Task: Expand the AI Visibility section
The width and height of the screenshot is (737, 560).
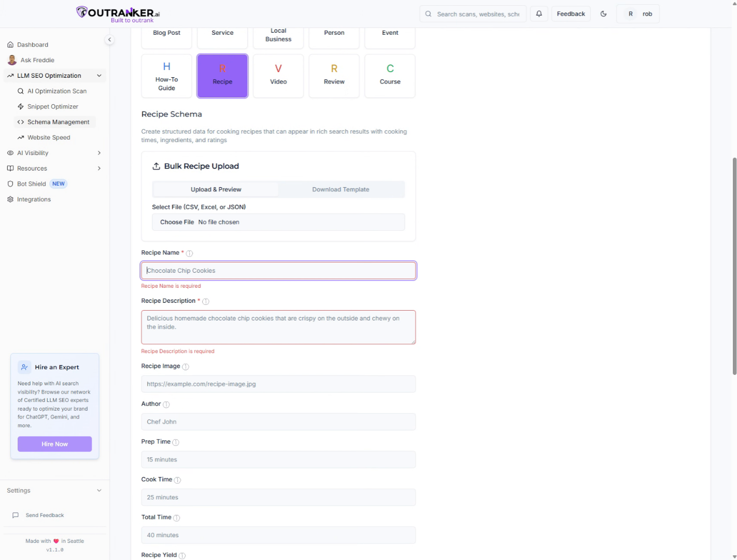Action: tap(99, 153)
